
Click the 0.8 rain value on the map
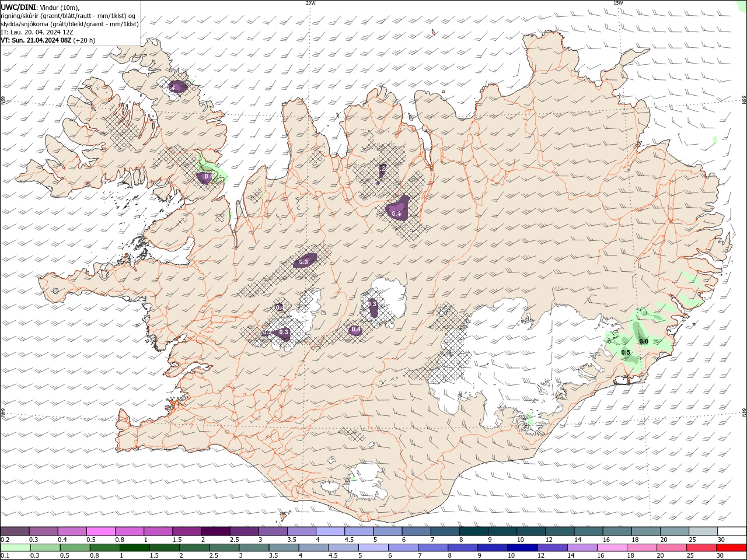[644, 341]
